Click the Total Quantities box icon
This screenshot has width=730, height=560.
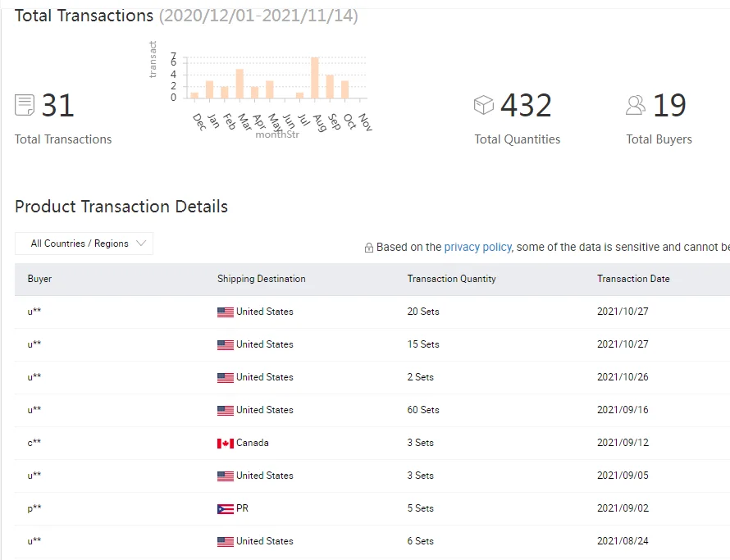(484, 105)
